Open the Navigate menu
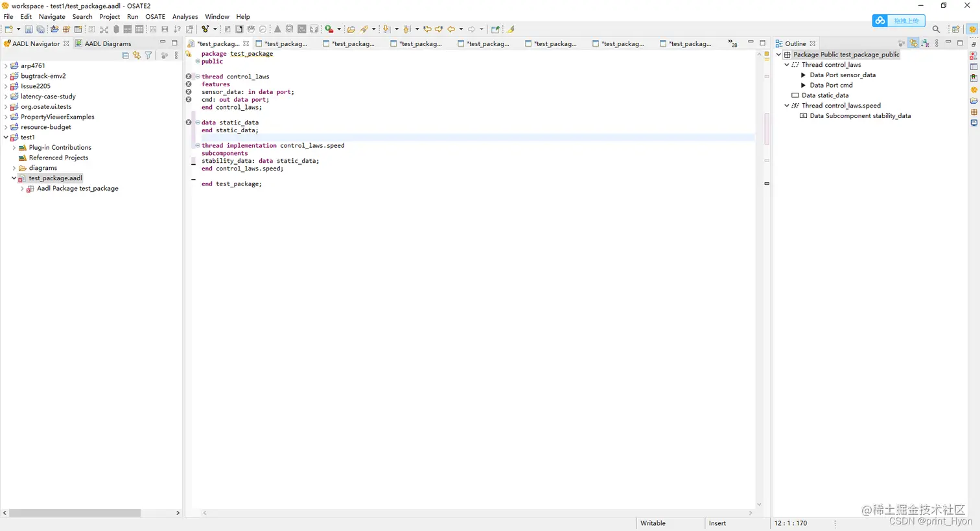 [x=52, y=17]
